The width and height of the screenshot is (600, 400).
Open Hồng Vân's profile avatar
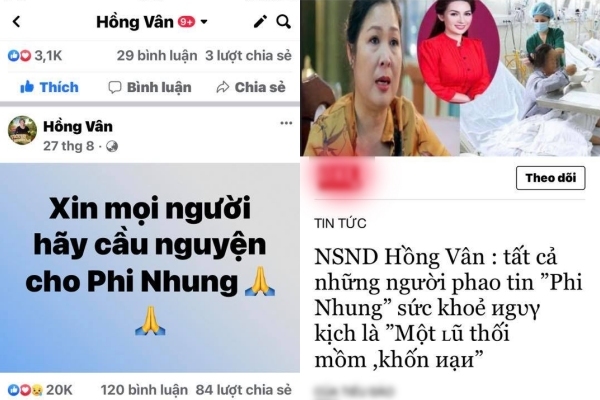tap(22, 131)
